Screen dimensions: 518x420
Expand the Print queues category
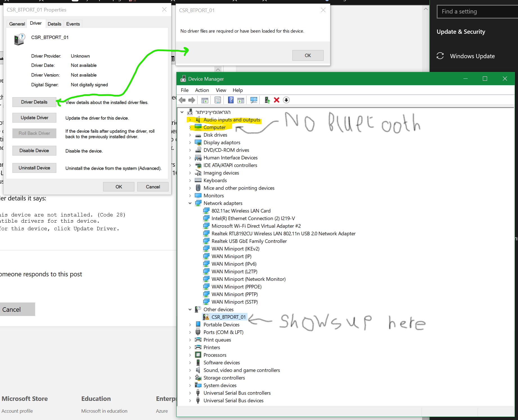[190, 340]
